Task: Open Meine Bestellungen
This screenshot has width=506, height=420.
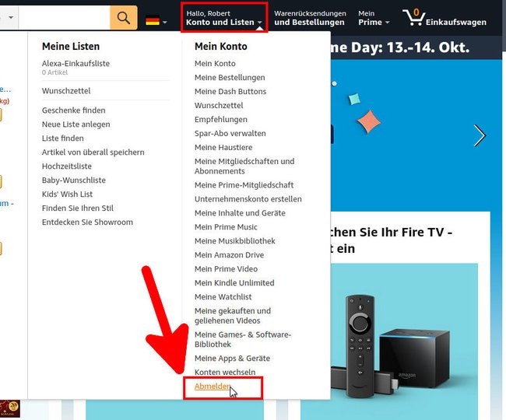Action: pyautogui.click(x=230, y=78)
